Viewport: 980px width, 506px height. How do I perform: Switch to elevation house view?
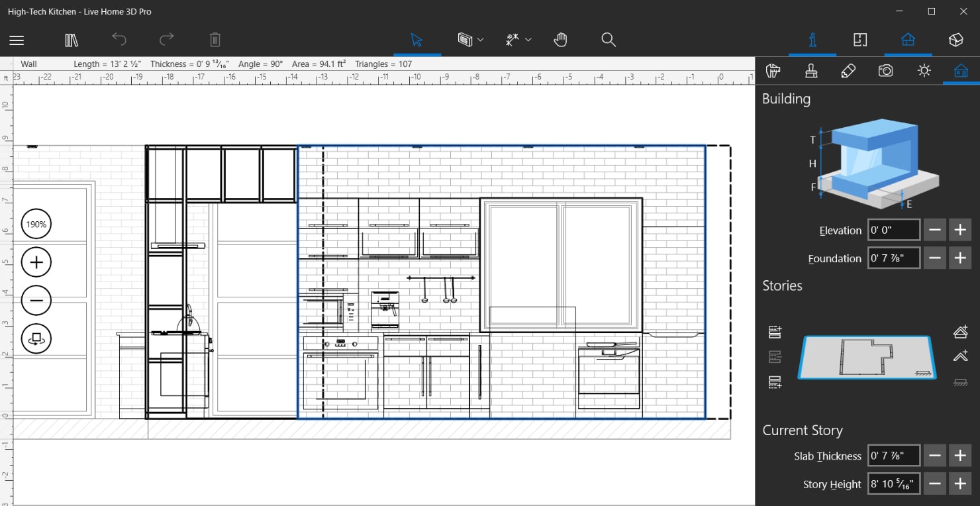pyautogui.click(x=908, y=40)
